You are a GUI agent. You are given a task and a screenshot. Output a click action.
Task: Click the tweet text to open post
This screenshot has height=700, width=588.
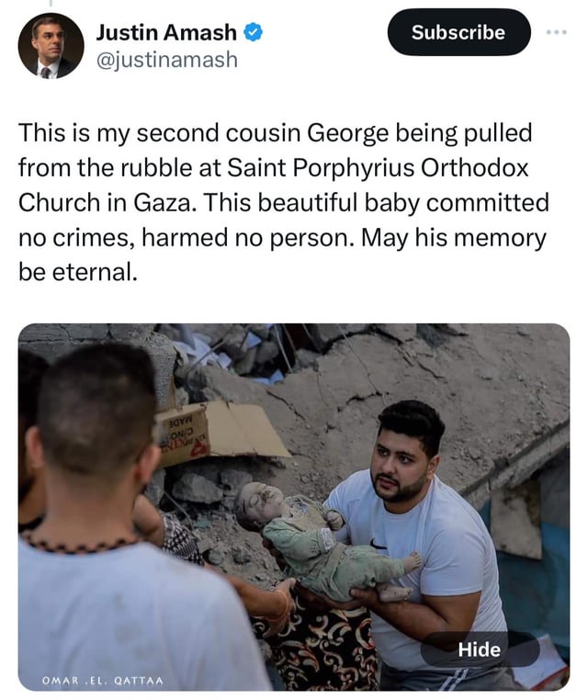click(284, 202)
